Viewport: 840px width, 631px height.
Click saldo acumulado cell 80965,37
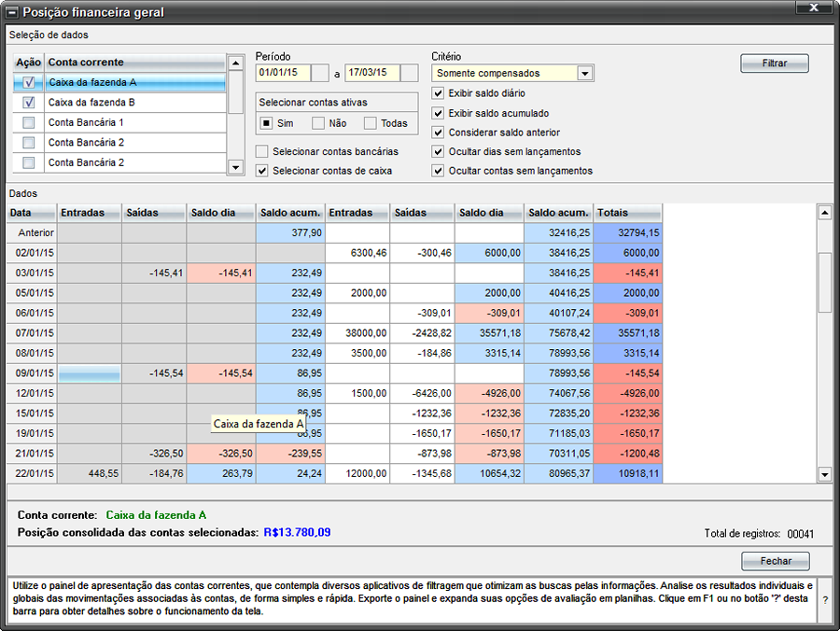coord(559,473)
